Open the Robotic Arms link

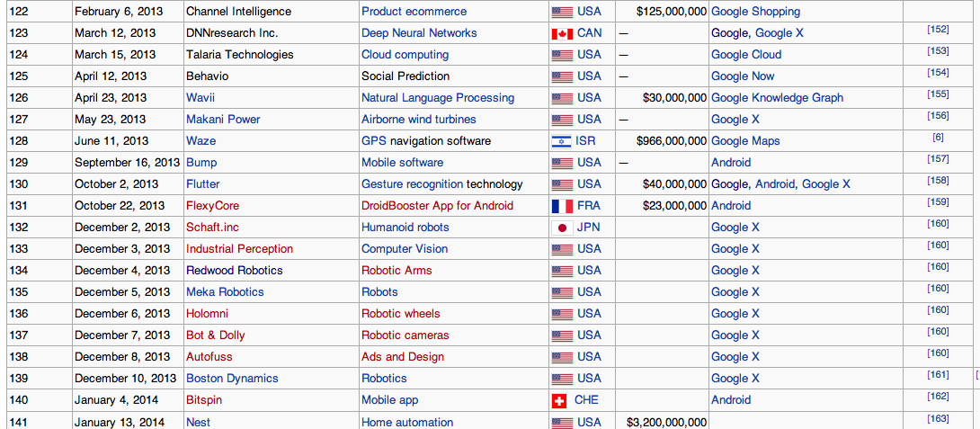[x=396, y=270]
